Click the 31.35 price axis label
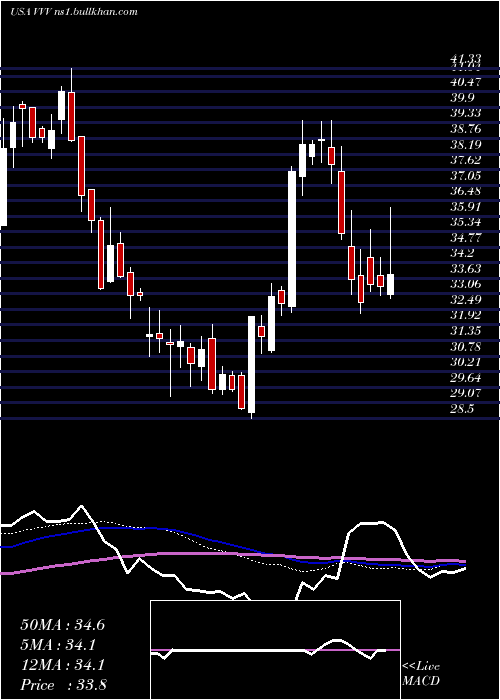Image resolution: width=500 pixels, height=700 pixels. coord(466,331)
